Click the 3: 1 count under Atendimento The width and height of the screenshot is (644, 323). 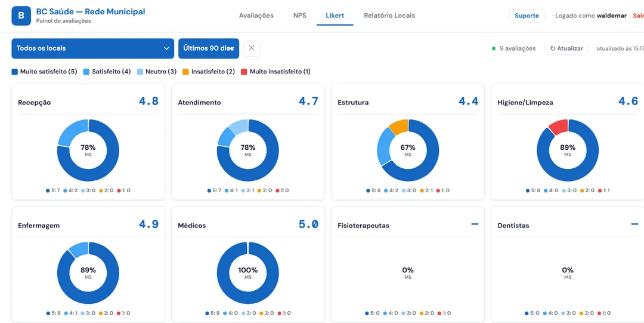(248, 190)
